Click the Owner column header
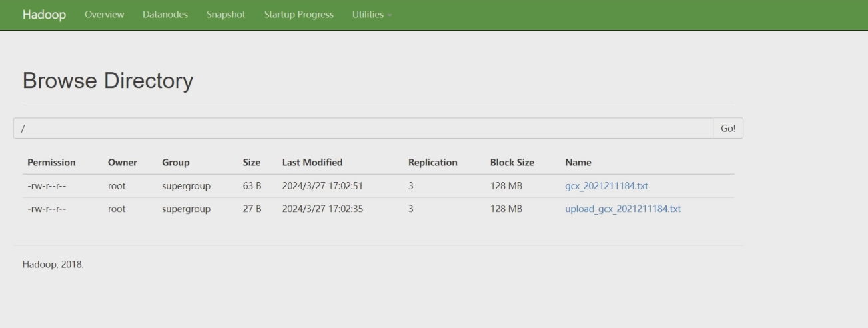This screenshot has width=868, height=328. click(123, 163)
